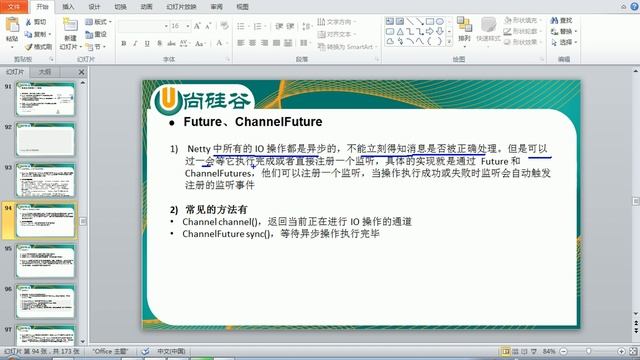
Task: Click Replace (替换) button
Action: [564, 31]
